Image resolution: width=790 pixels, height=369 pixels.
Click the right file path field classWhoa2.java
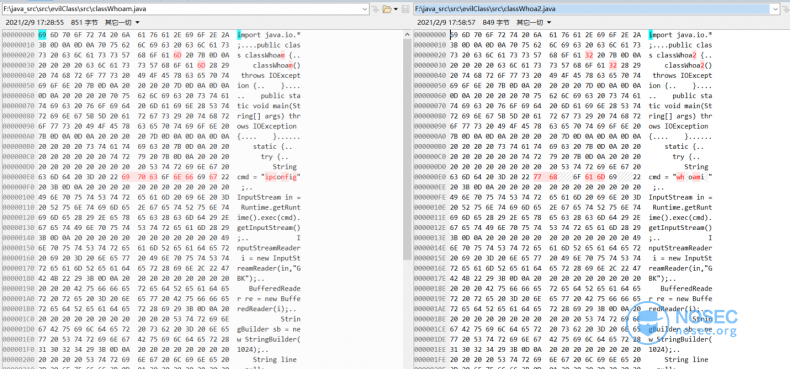[598, 9]
